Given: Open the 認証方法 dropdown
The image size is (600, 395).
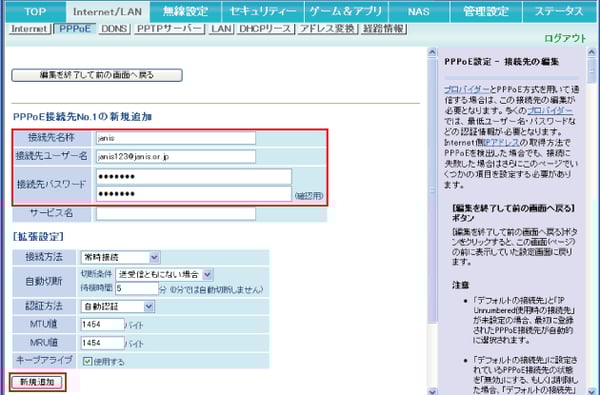Looking at the screenshot, I should [x=117, y=306].
